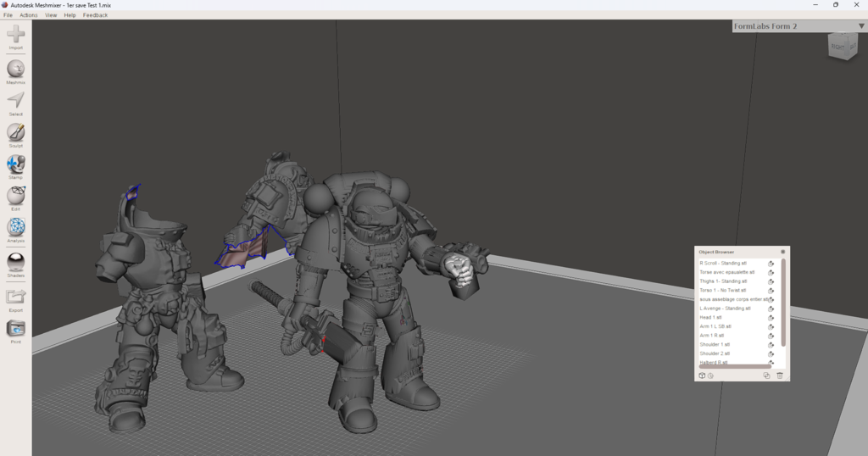Click the Object Browser vertical scrollbar
Viewport: 868px width, 456px height.
point(783,303)
